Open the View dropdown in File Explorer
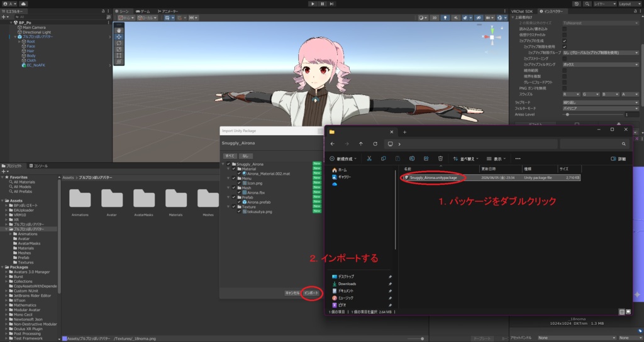The width and height of the screenshot is (644, 342). click(496, 158)
